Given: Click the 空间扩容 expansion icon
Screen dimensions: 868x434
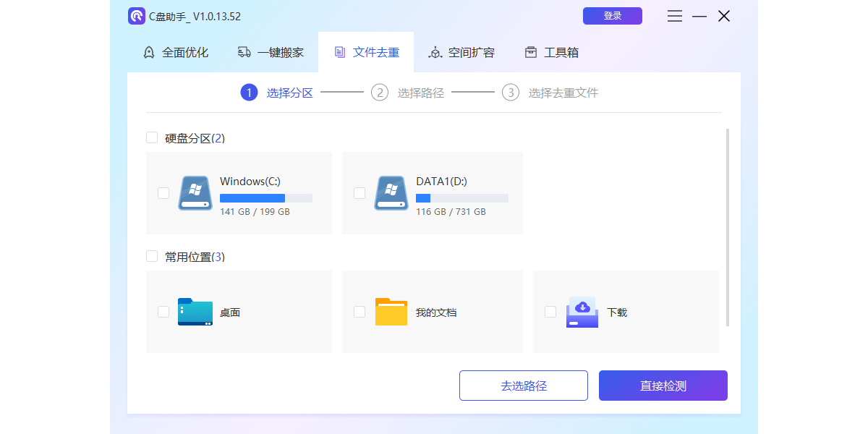Looking at the screenshot, I should (435, 52).
